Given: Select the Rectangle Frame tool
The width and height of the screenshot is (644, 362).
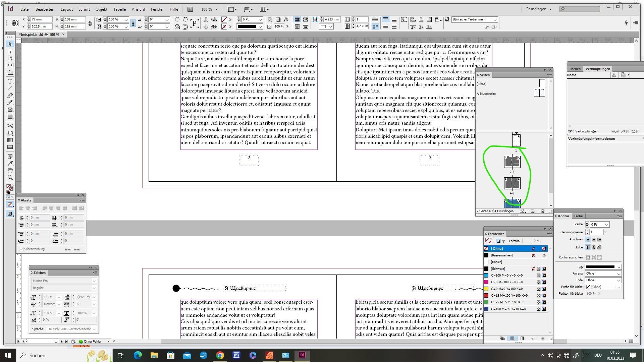Looking at the screenshot, I should point(10,110).
